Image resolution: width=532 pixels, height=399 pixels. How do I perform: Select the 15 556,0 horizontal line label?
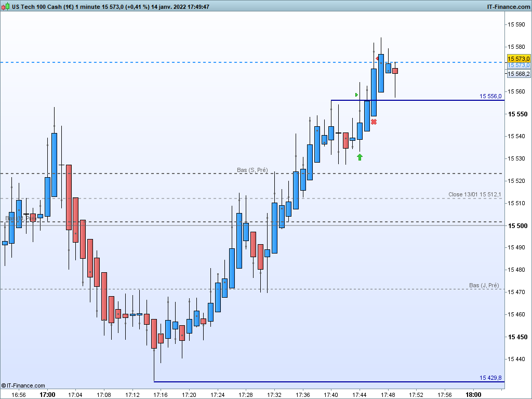click(490, 96)
